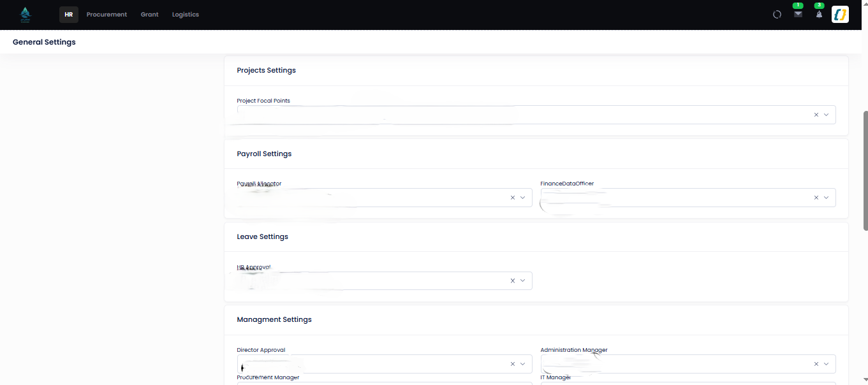Click the General Settings page title

[44, 42]
